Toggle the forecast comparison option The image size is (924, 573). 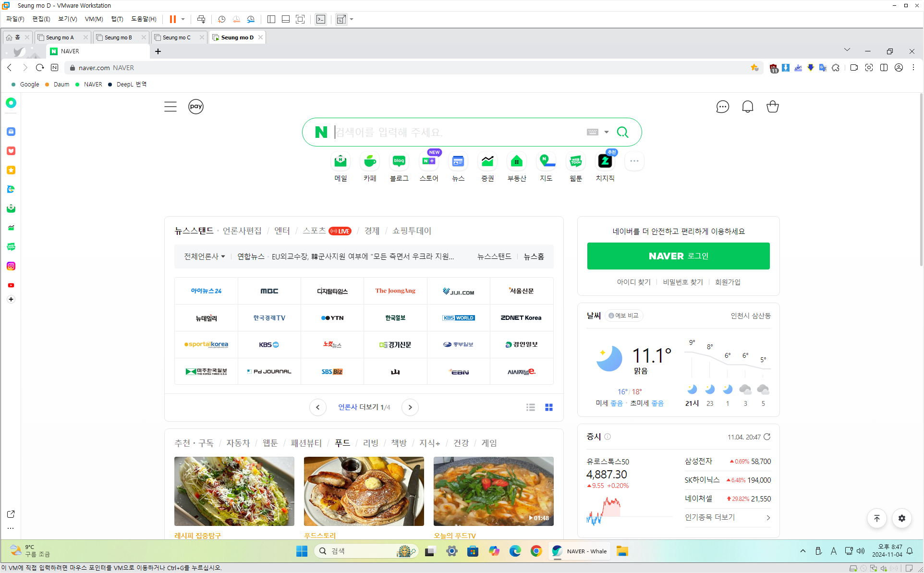(623, 316)
